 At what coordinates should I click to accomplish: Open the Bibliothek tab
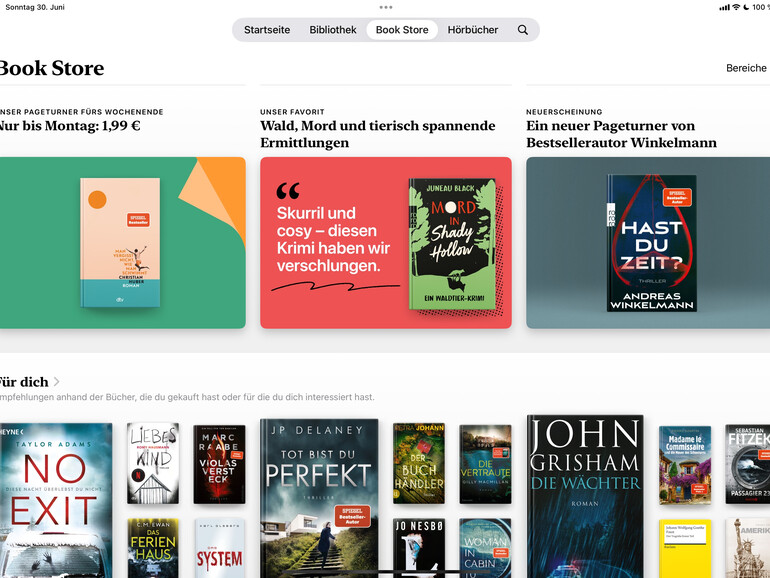(x=333, y=30)
